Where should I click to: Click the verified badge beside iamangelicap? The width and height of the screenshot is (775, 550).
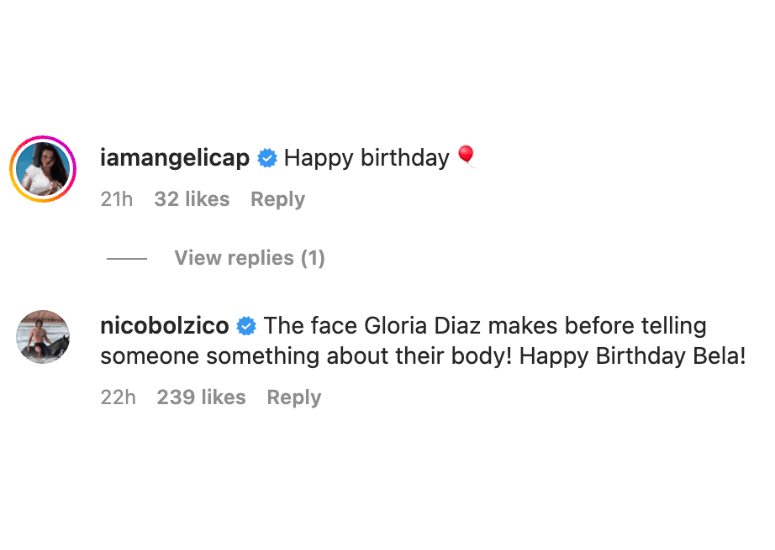(267, 158)
